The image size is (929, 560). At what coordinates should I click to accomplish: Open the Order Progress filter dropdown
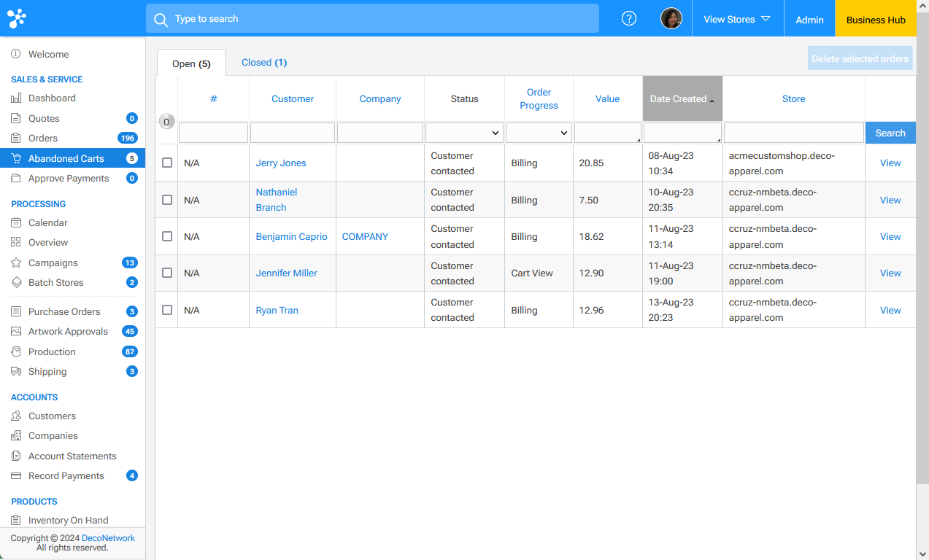(x=539, y=133)
